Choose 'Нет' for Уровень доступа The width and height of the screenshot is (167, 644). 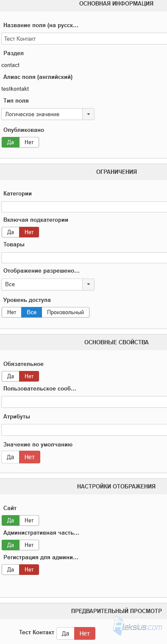(11, 312)
